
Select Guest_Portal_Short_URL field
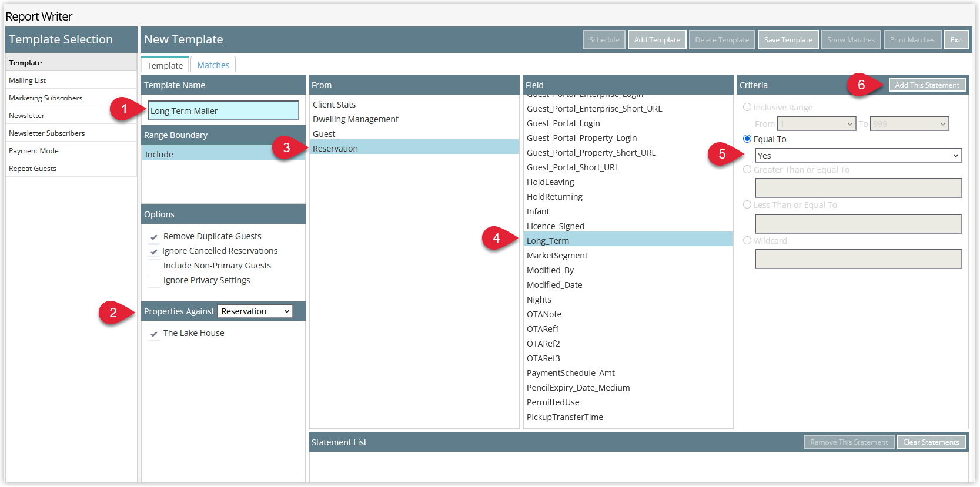pos(628,167)
